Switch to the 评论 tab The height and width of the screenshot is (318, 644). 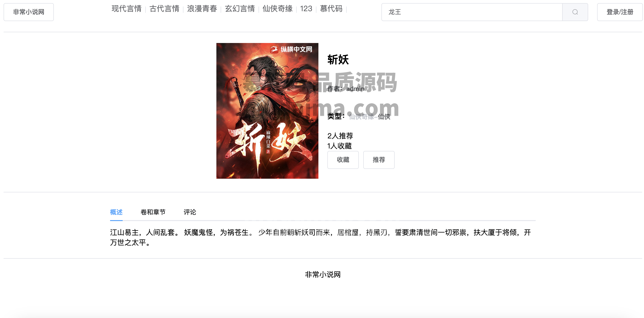[190, 212]
